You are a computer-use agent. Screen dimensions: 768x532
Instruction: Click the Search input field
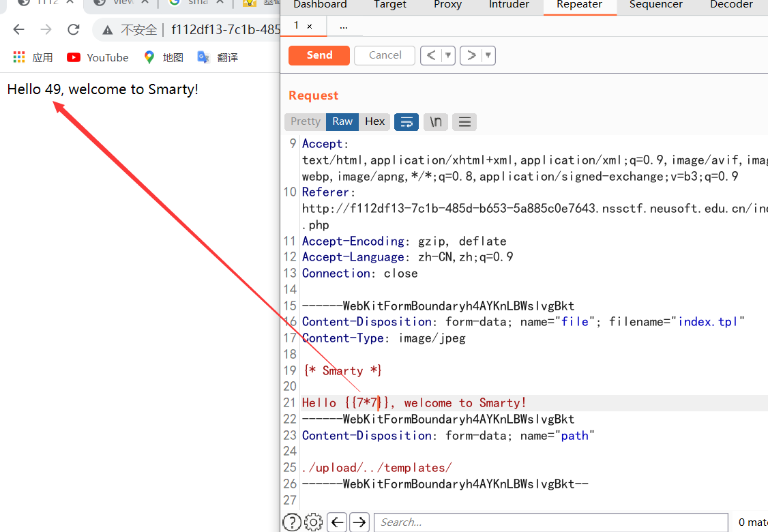[x=550, y=522]
